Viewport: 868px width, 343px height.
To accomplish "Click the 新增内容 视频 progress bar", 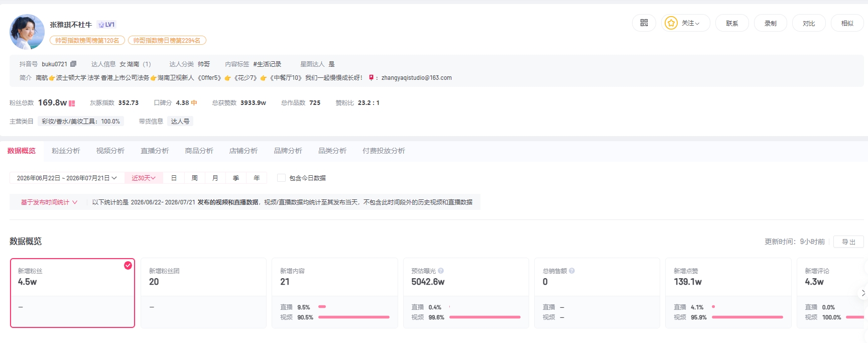I will pyautogui.click(x=354, y=317).
